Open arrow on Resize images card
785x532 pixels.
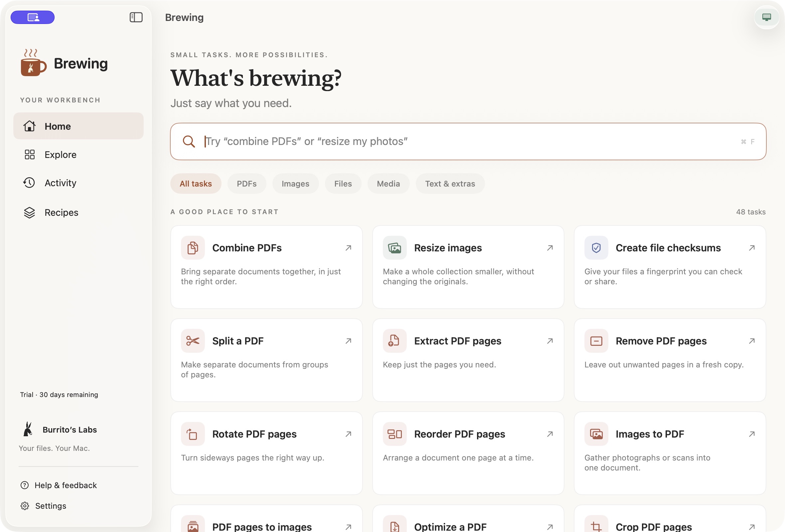pyautogui.click(x=549, y=248)
